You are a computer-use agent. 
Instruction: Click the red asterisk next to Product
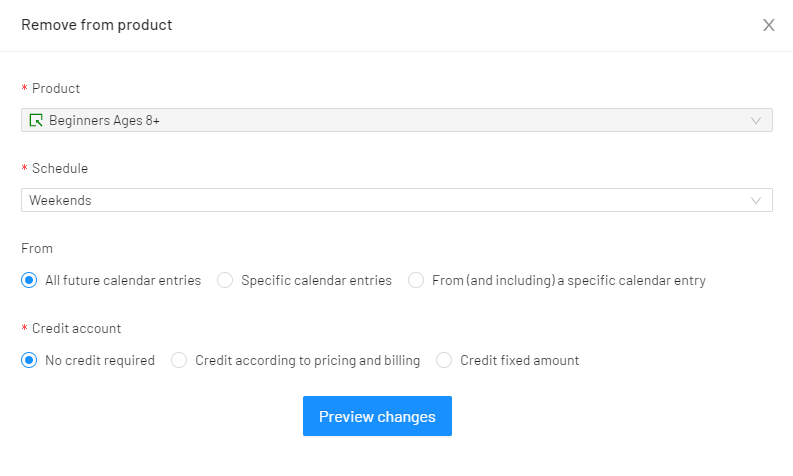click(24, 88)
